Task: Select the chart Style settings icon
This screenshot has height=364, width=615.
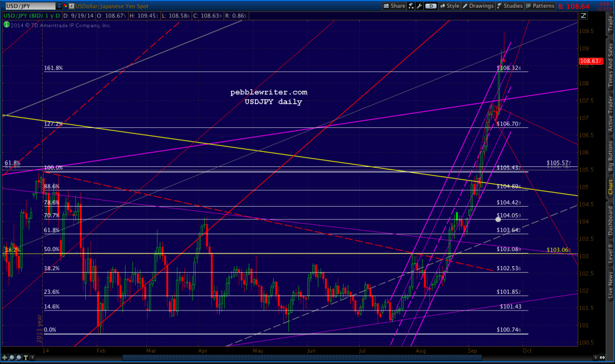Action: click(441, 5)
